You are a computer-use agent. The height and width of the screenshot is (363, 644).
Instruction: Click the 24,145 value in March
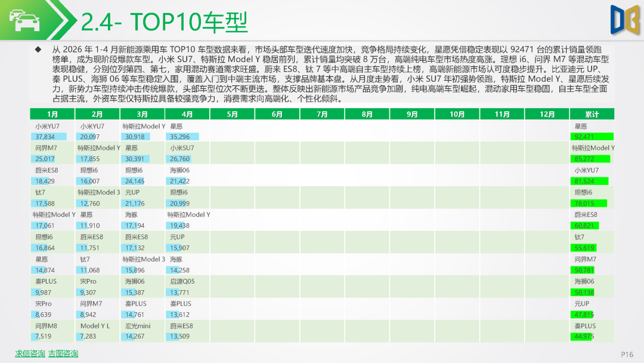coord(135,181)
